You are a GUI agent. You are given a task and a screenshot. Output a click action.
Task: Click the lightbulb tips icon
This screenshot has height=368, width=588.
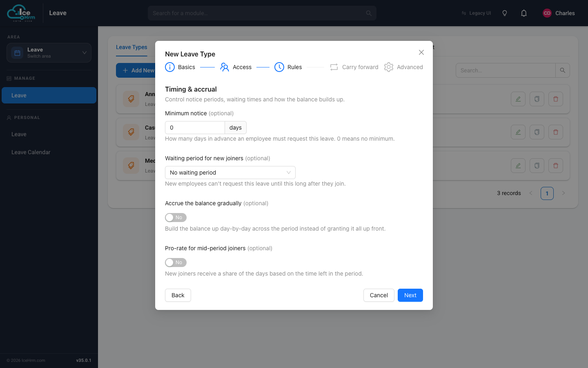(x=505, y=13)
